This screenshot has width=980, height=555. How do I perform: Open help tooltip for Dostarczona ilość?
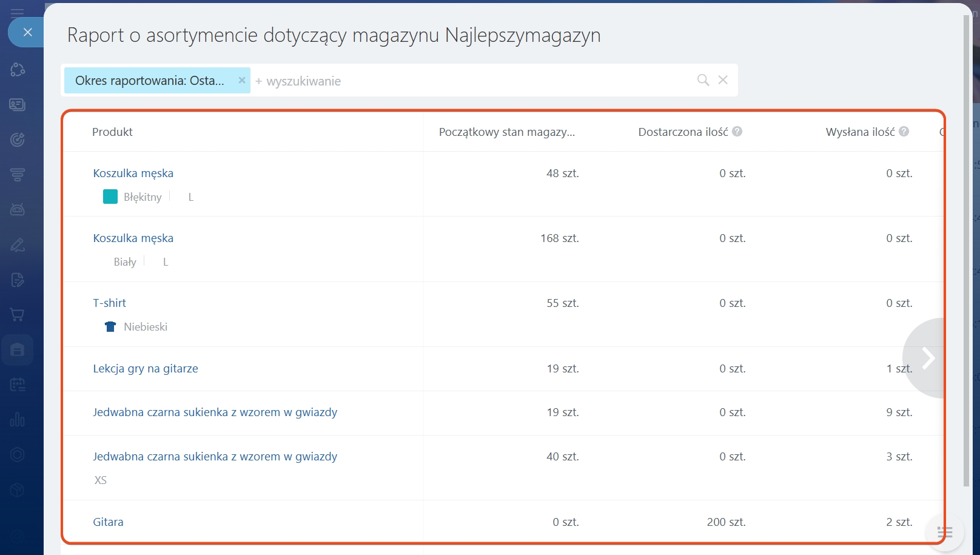click(737, 132)
